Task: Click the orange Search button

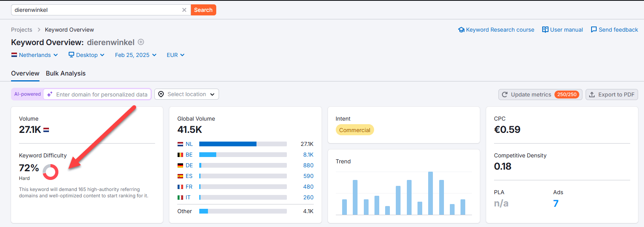Action: [x=203, y=10]
